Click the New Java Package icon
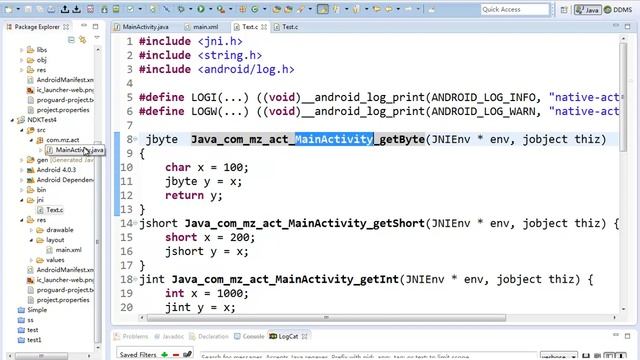Image resolution: width=640 pixels, height=360 pixels. pyautogui.click(x=243, y=9)
